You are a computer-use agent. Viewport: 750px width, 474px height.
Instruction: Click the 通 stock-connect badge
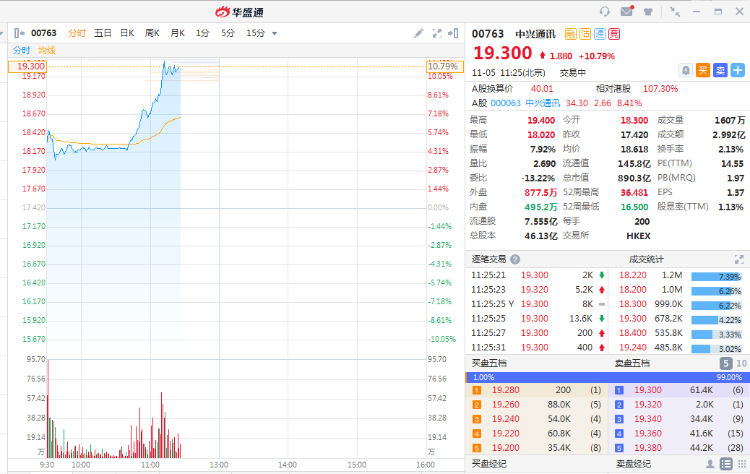tap(599, 34)
